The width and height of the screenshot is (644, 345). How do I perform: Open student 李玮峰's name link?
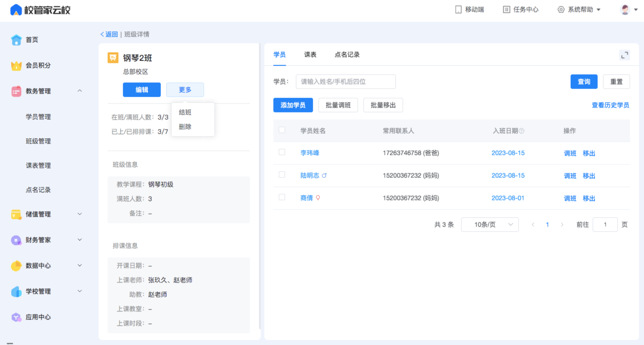(x=310, y=153)
